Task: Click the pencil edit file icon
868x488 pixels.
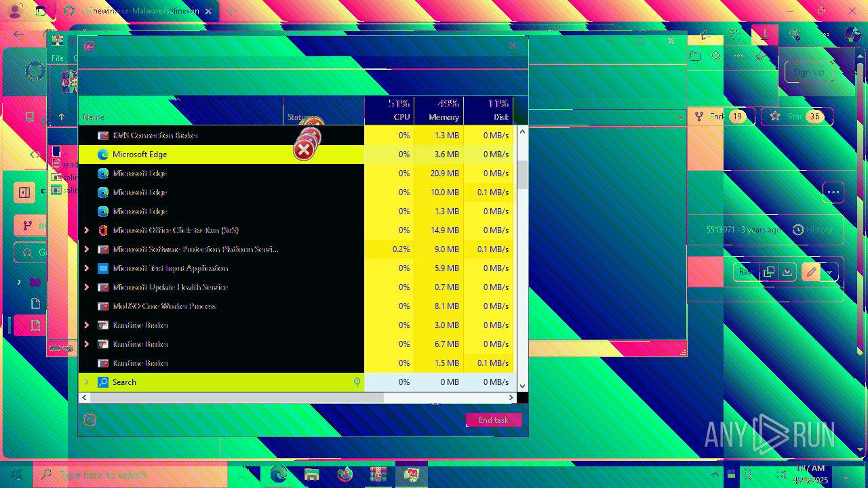Action: click(811, 272)
